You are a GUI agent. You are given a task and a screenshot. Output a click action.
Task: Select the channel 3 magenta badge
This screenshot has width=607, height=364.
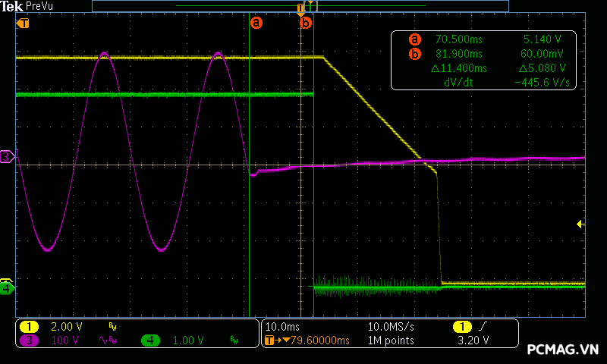30,340
